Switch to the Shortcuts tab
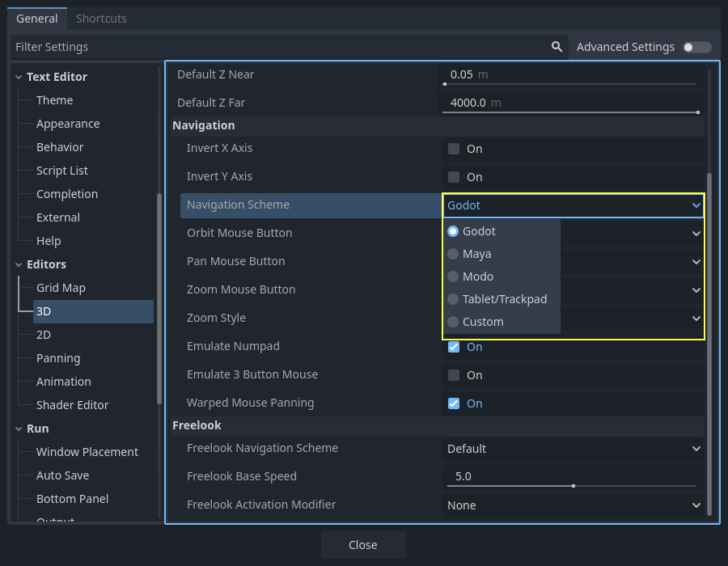This screenshot has width=728, height=566. point(101,19)
